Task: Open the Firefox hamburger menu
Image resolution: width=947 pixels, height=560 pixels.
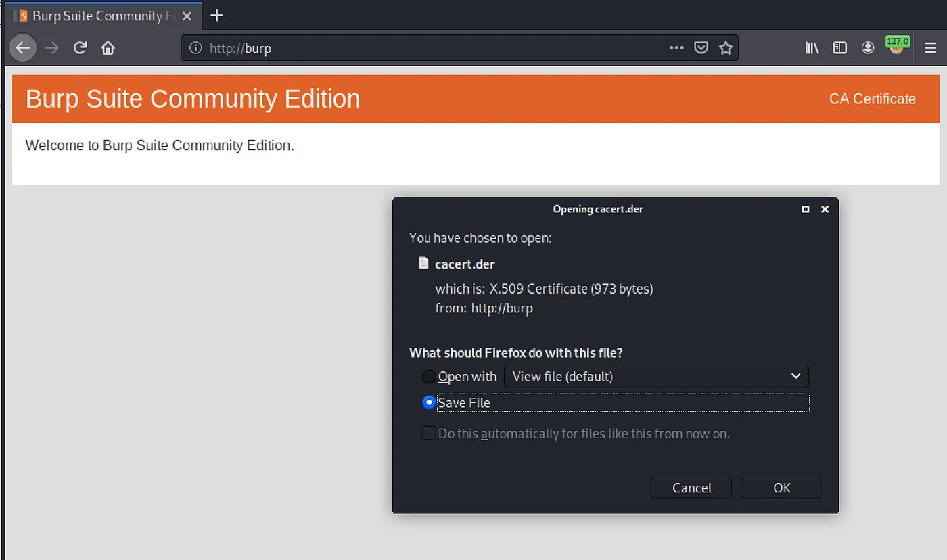Action: [x=930, y=47]
